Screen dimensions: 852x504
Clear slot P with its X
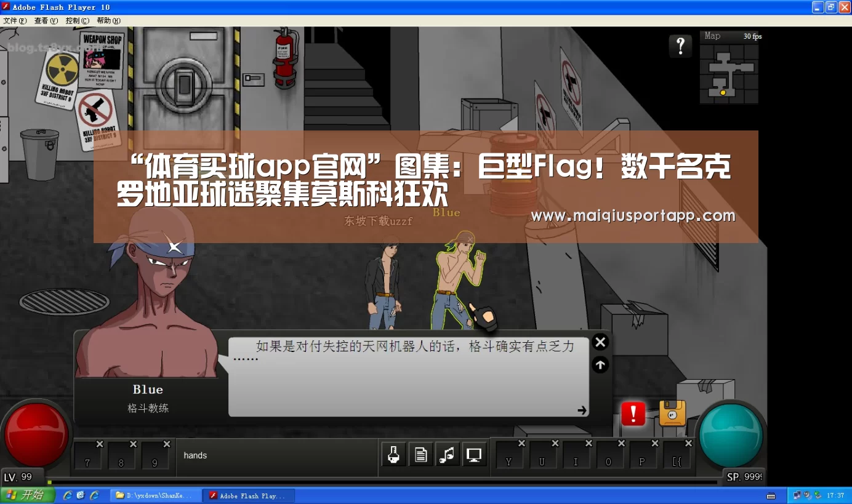click(655, 443)
